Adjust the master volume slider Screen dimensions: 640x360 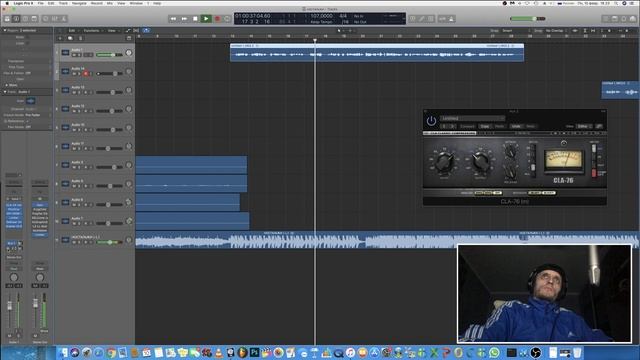click(527, 18)
